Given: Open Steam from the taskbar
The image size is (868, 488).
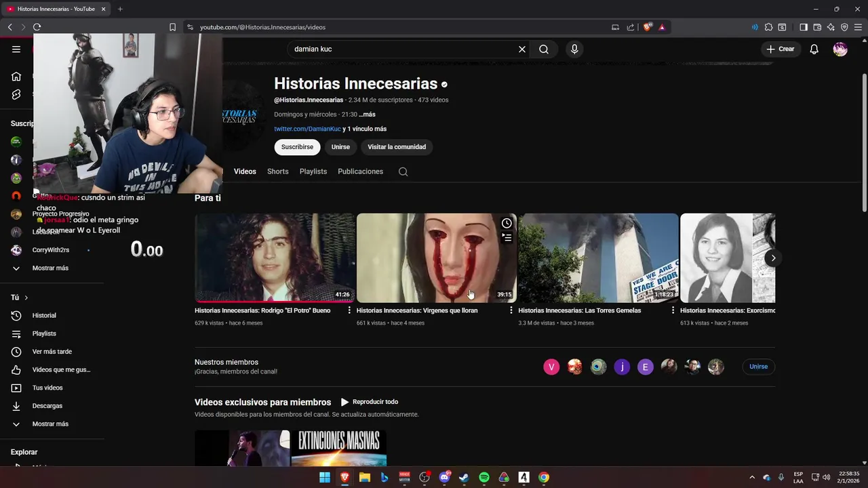Looking at the screenshot, I should click(464, 477).
